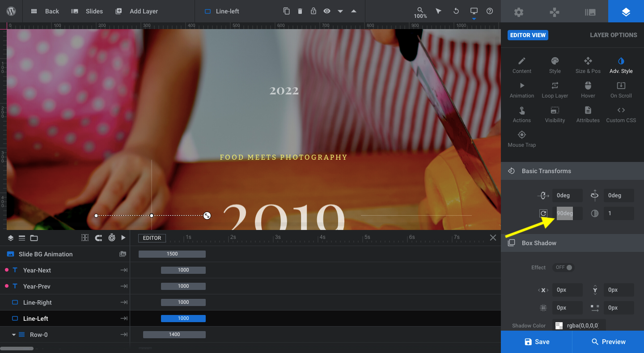The width and height of the screenshot is (644, 353).
Task: Open the Visibility option
Action: tap(555, 115)
